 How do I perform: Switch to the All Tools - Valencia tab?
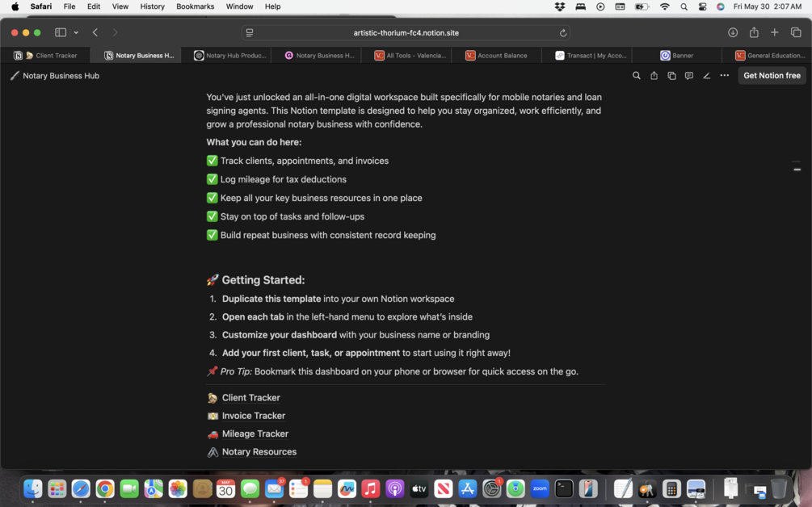point(406,56)
